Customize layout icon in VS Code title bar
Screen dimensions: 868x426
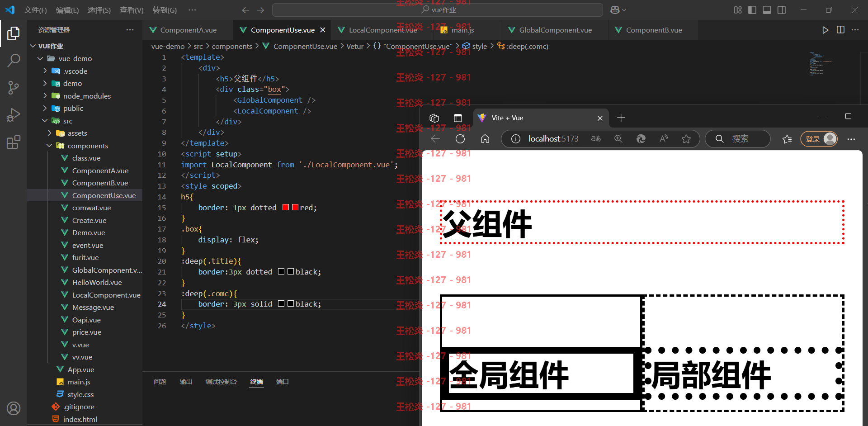(738, 10)
